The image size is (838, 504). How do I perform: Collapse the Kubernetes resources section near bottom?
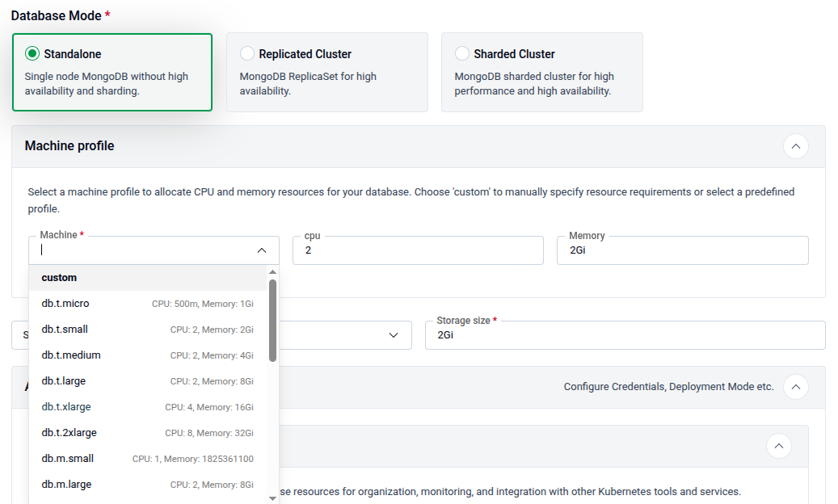pyautogui.click(x=779, y=446)
